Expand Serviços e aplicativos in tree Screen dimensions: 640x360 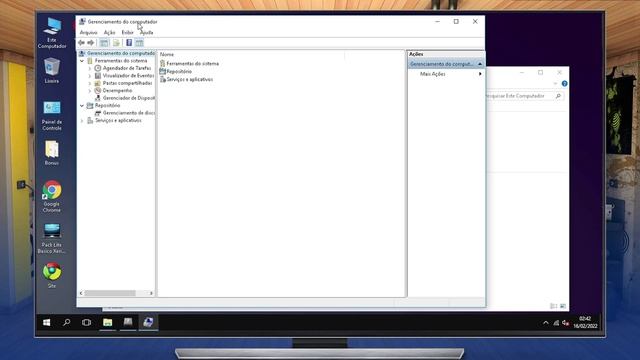coord(82,121)
